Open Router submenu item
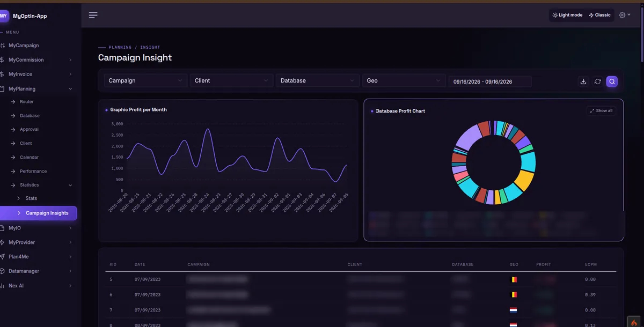 [27, 102]
